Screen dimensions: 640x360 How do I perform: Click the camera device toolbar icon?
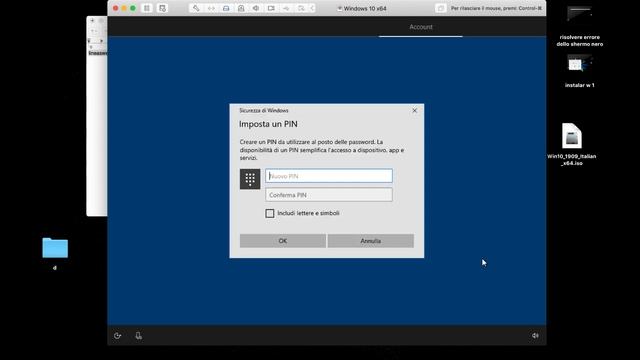pos(271,8)
